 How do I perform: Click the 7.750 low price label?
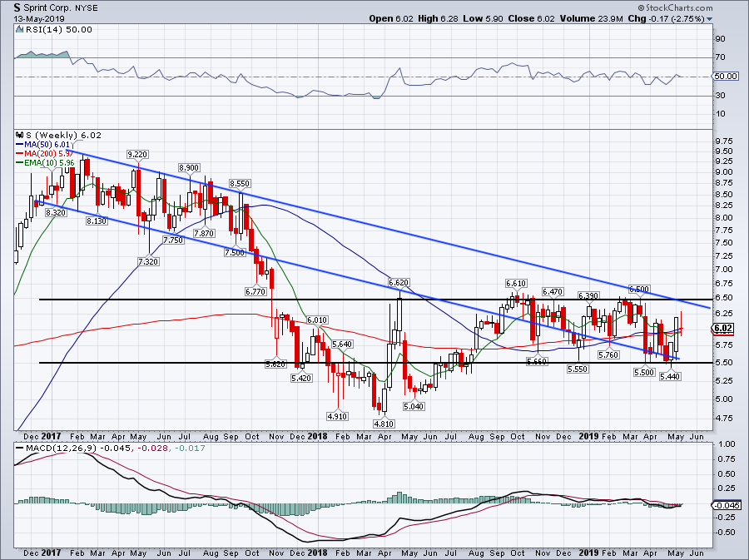pos(173,240)
